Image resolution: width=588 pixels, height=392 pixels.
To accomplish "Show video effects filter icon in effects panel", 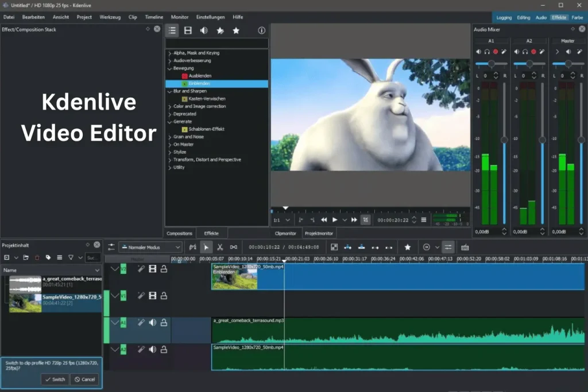I will (188, 31).
